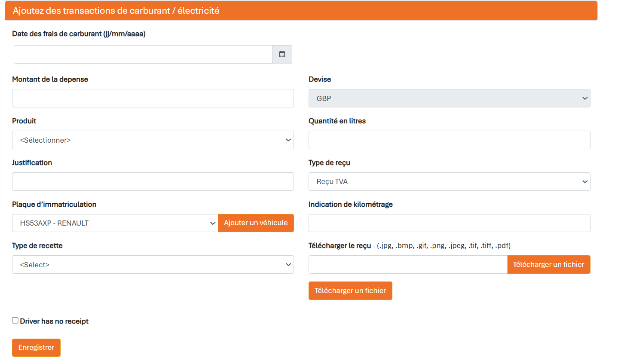Click into the Justification text field
Viewport: 618px width, 364px height.
153,182
